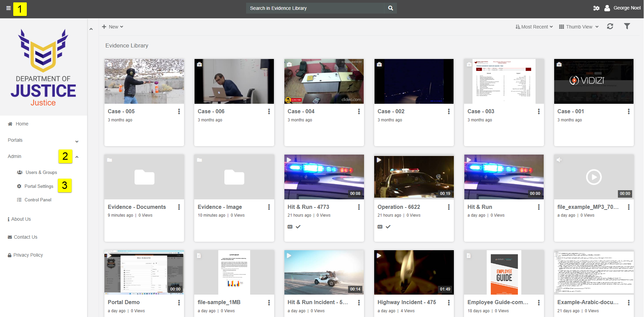Open options menu for Case - 006
Image resolution: width=644 pixels, height=317 pixels.
(269, 112)
